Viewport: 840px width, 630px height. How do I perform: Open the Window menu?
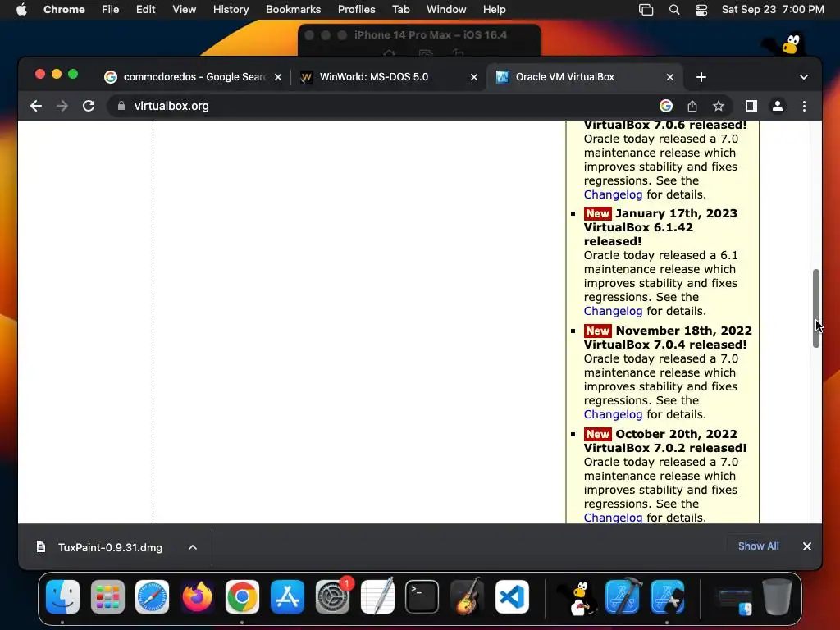(x=446, y=10)
